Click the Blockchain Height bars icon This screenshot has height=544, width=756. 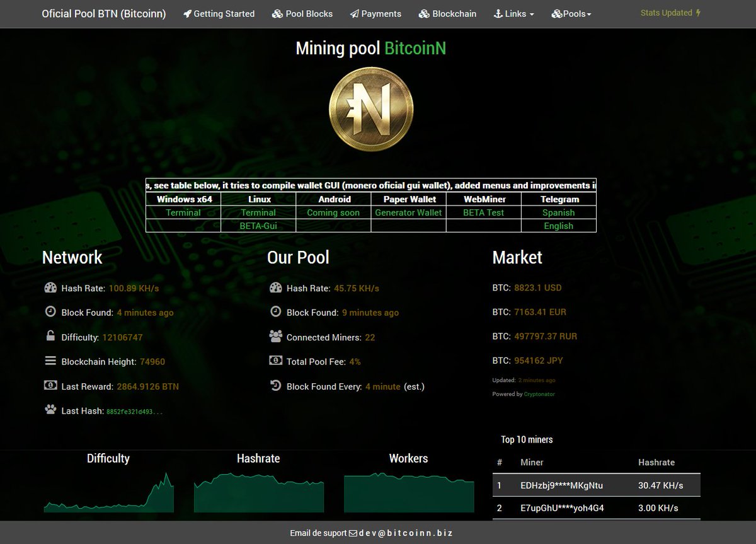50,361
